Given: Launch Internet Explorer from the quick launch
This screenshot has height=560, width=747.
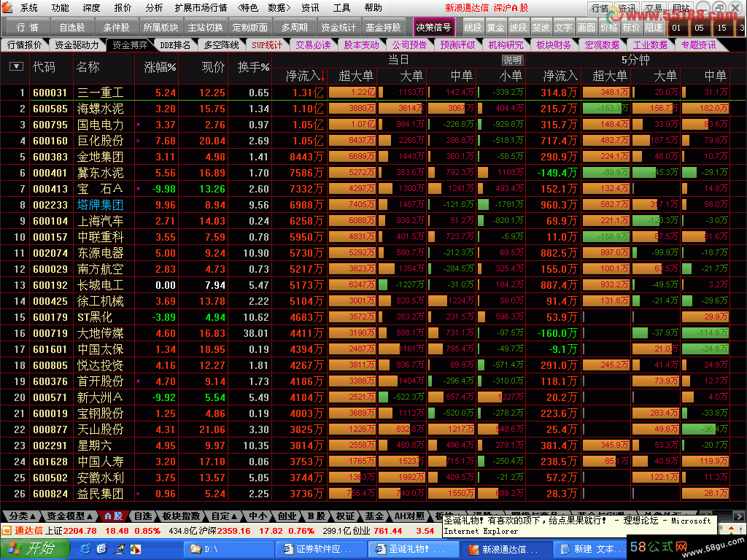Looking at the screenshot, I should pyautogui.click(x=86, y=549).
